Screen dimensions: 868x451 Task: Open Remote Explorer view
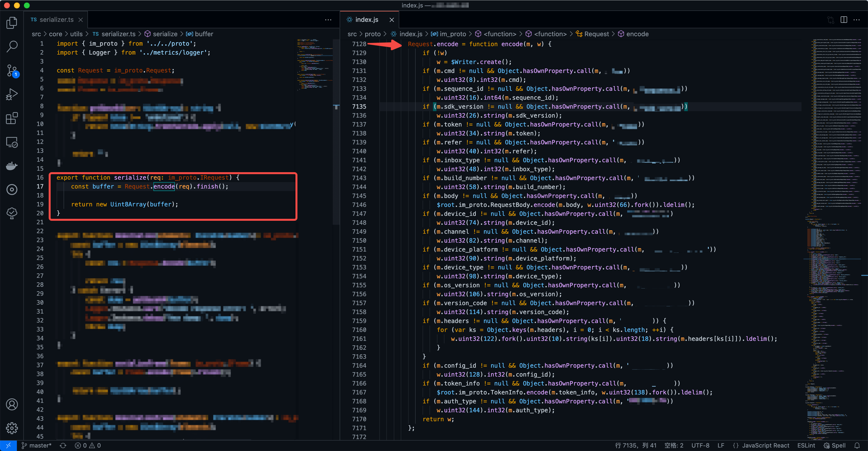coord(12,142)
